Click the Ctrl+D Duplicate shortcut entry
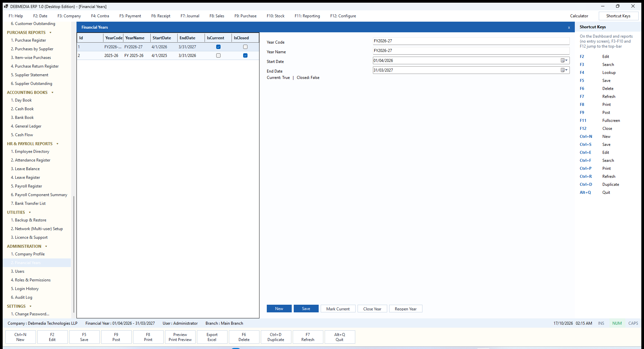The width and height of the screenshot is (644, 349). click(599, 184)
